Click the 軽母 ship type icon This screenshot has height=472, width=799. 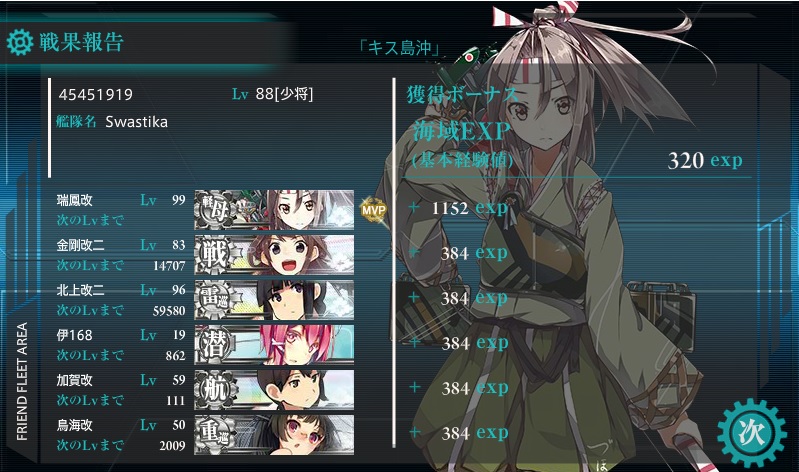(x=215, y=210)
